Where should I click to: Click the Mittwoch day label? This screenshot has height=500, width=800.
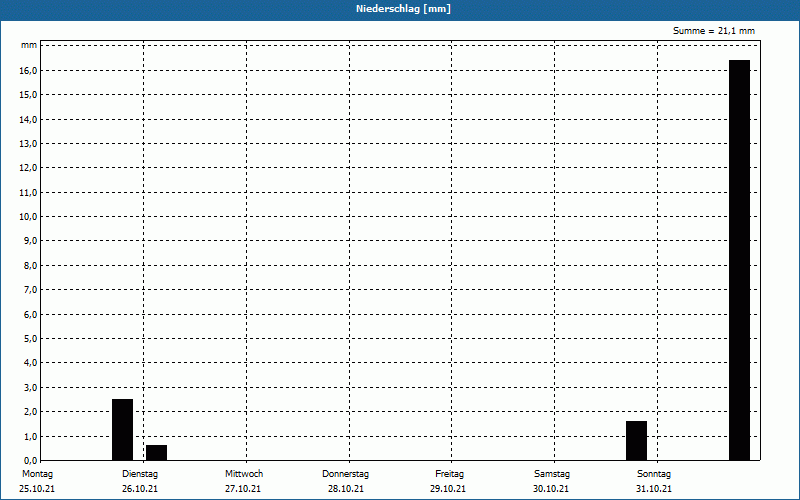(x=244, y=474)
